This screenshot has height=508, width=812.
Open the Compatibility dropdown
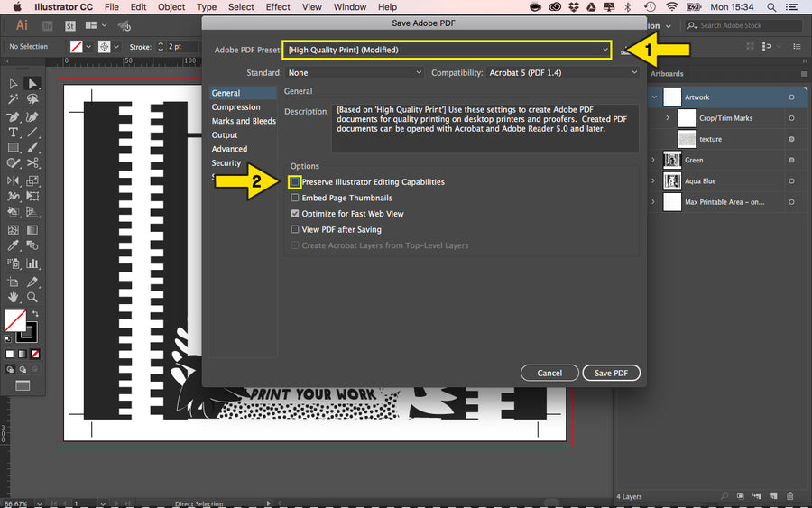point(563,73)
